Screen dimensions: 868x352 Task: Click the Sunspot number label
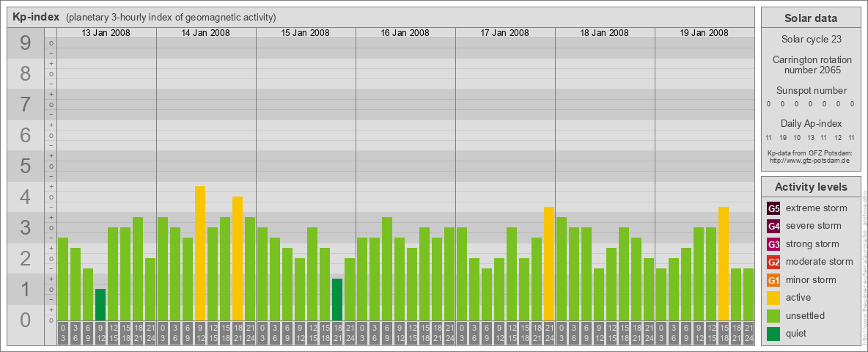812,91
